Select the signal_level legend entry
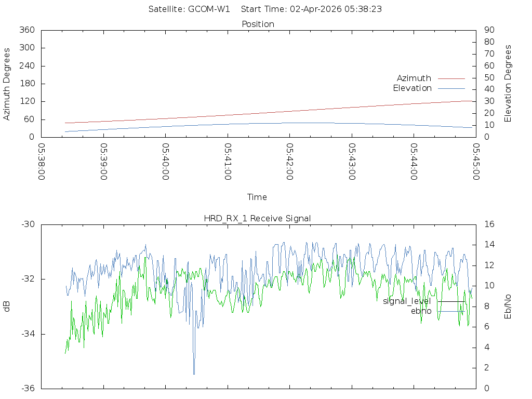This screenshot has height=399, width=532. tap(407, 301)
